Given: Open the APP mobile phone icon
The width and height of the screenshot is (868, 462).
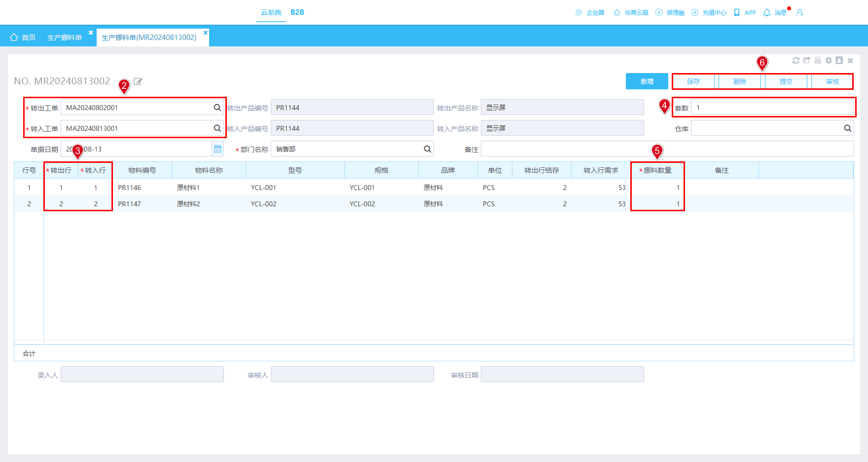Looking at the screenshot, I should [x=737, y=12].
